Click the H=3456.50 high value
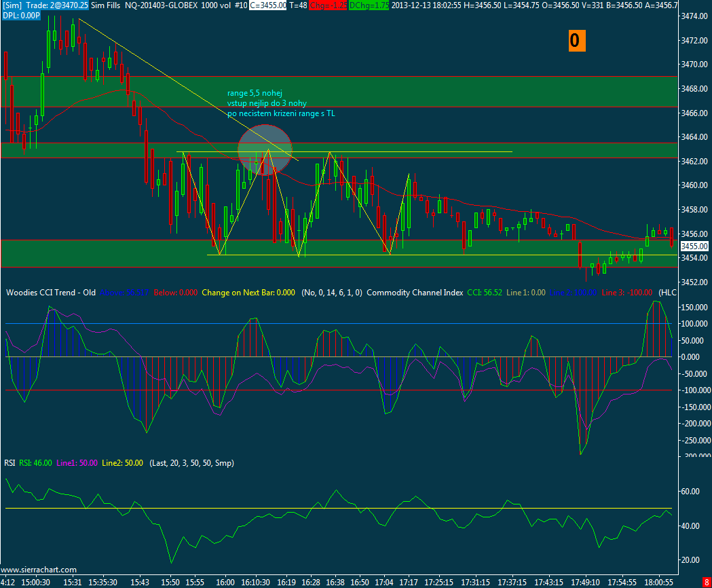The width and height of the screenshot is (712, 588). (x=482, y=5)
